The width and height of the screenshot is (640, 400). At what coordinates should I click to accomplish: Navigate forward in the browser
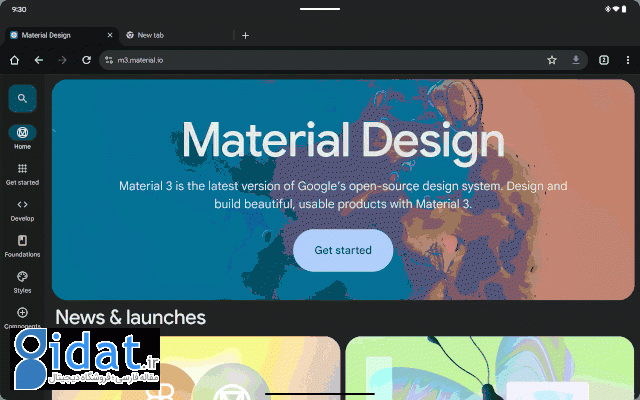[62, 60]
